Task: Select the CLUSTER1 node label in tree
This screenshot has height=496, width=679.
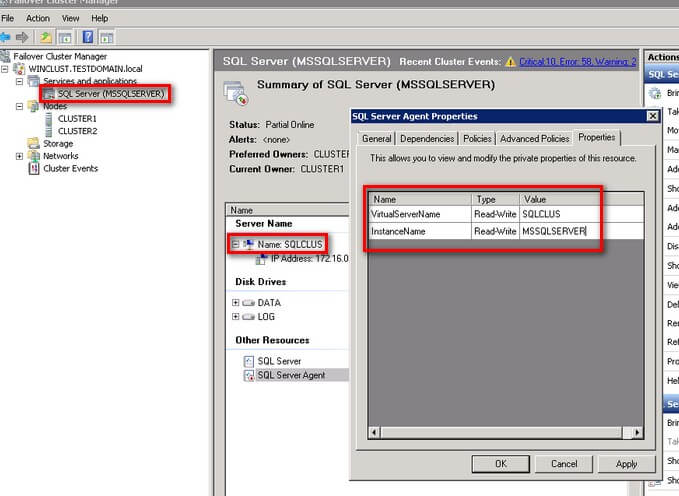Action: (78, 119)
